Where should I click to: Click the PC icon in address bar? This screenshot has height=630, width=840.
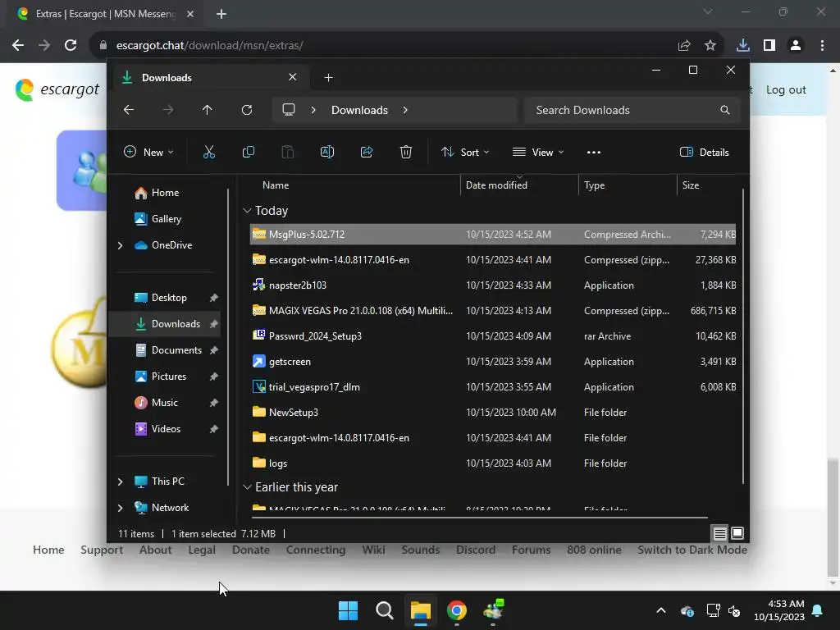coord(289,110)
